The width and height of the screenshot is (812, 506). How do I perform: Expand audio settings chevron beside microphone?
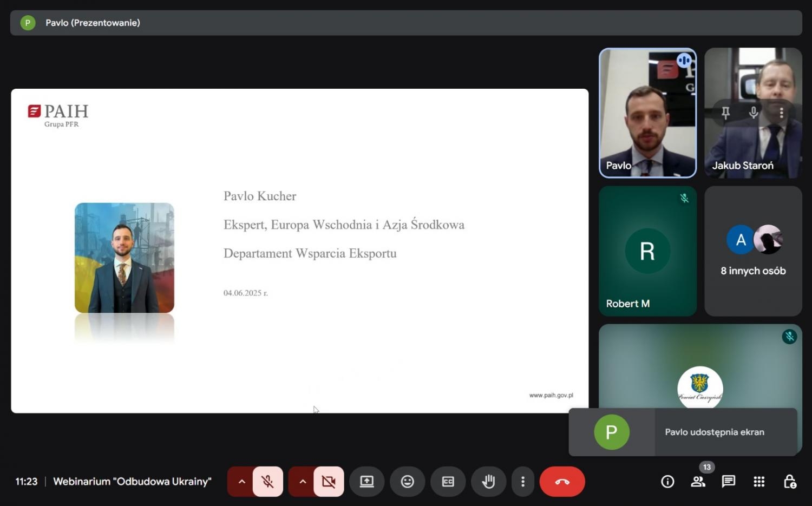pyautogui.click(x=241, y=481)
